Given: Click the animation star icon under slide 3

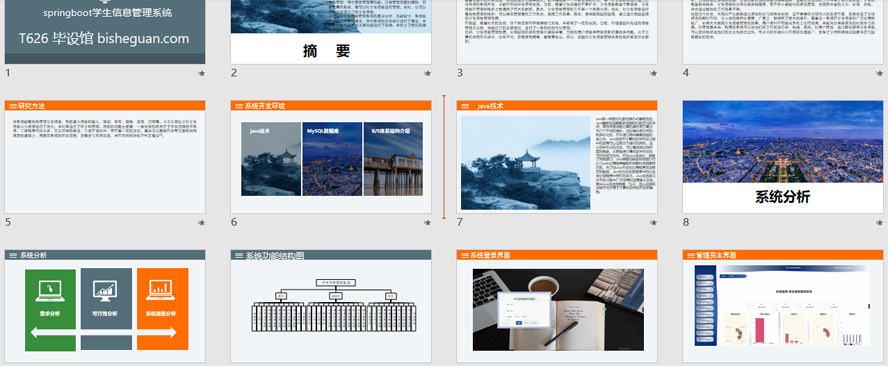Looking at the screenshot, I should tap(654, 73).
